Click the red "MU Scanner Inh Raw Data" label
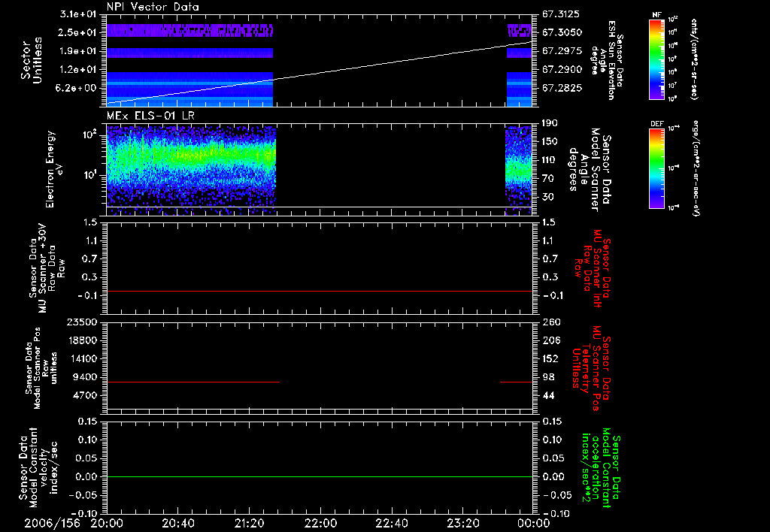This screenshot has width=770, height=532. 593,268
